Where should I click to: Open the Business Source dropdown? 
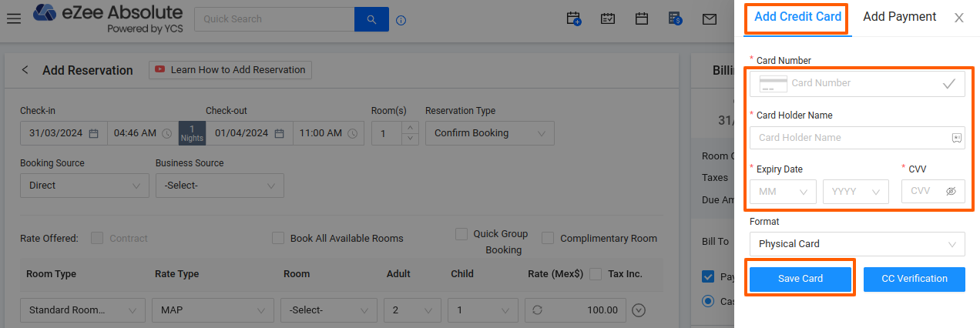(220, 186)
